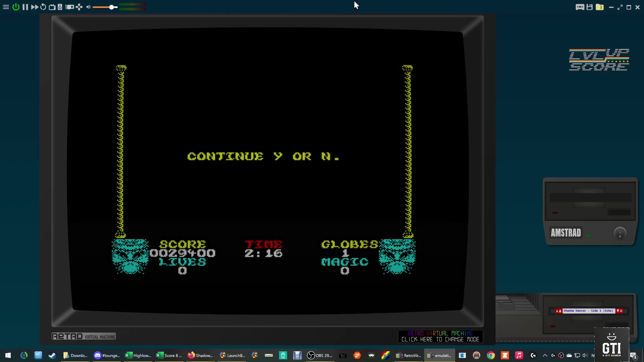The width and height of the screenshot is (644, 362).
Task: Open the notification center
Action: 634,356
